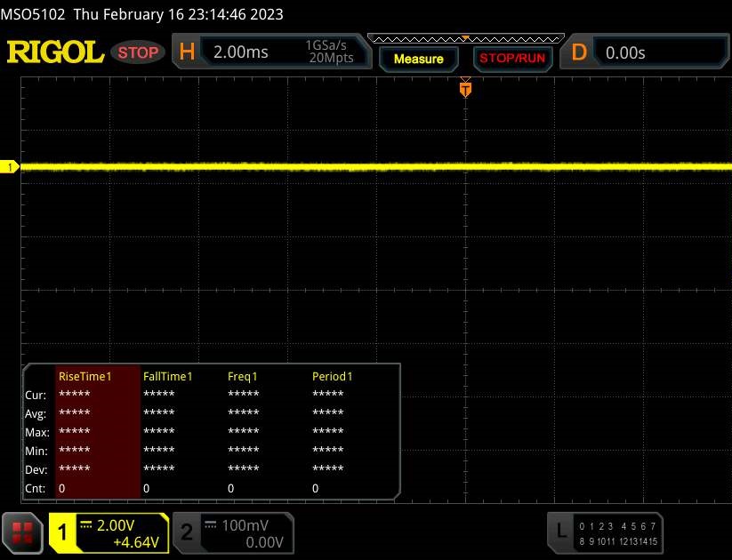Select the Freq1 measurement column header
The height and width of the screenshot is (560, 732).
242,377
